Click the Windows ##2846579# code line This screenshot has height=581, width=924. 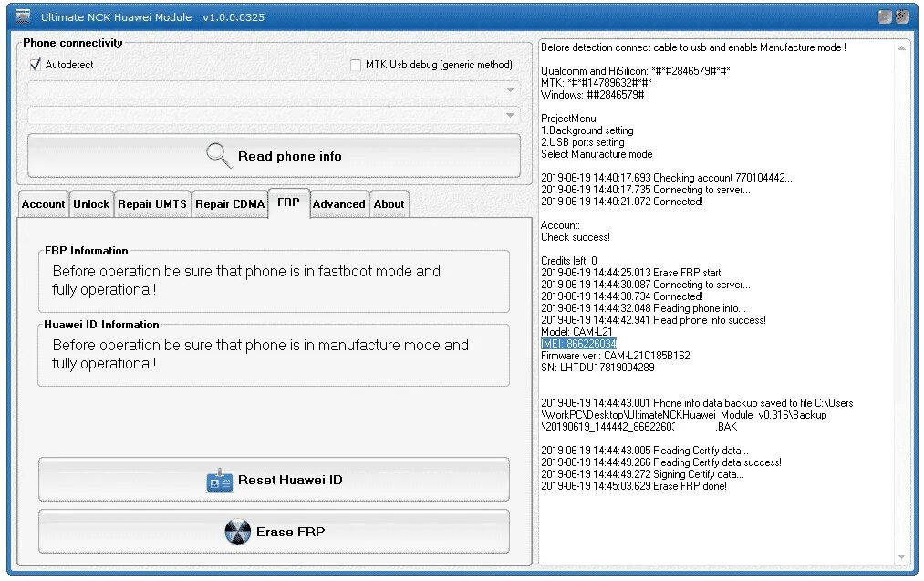point(592,94)
